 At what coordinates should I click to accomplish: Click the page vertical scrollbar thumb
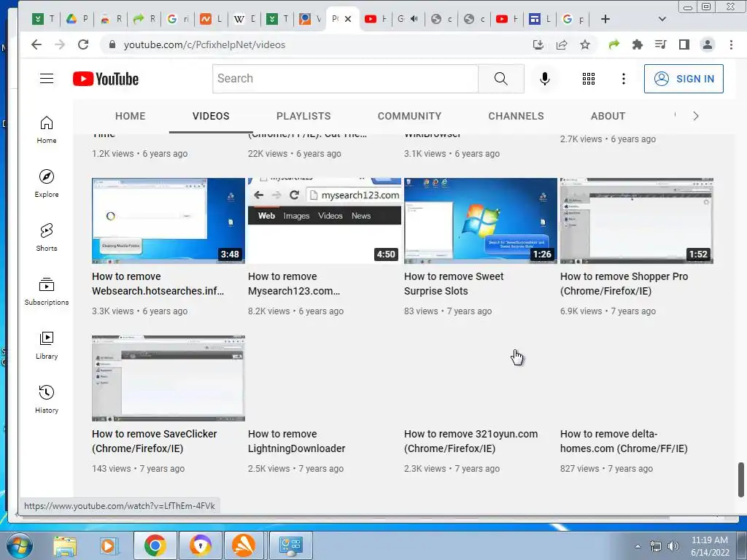coord(741,479)
